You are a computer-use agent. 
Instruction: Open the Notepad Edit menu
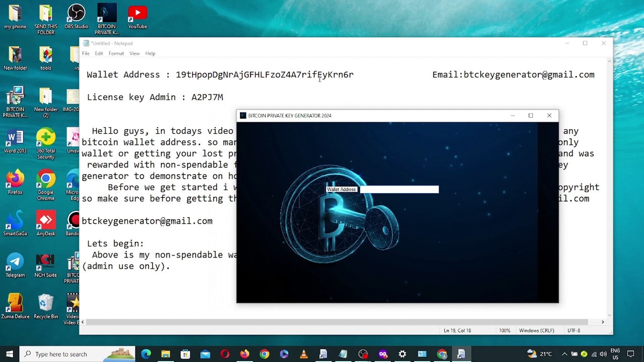[x=99, y=53]
